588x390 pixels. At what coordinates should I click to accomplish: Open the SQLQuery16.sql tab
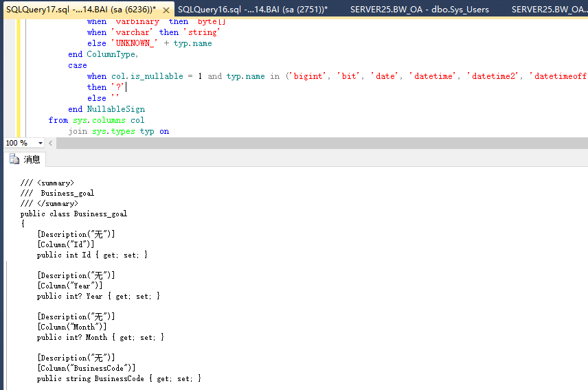[253, 10]
